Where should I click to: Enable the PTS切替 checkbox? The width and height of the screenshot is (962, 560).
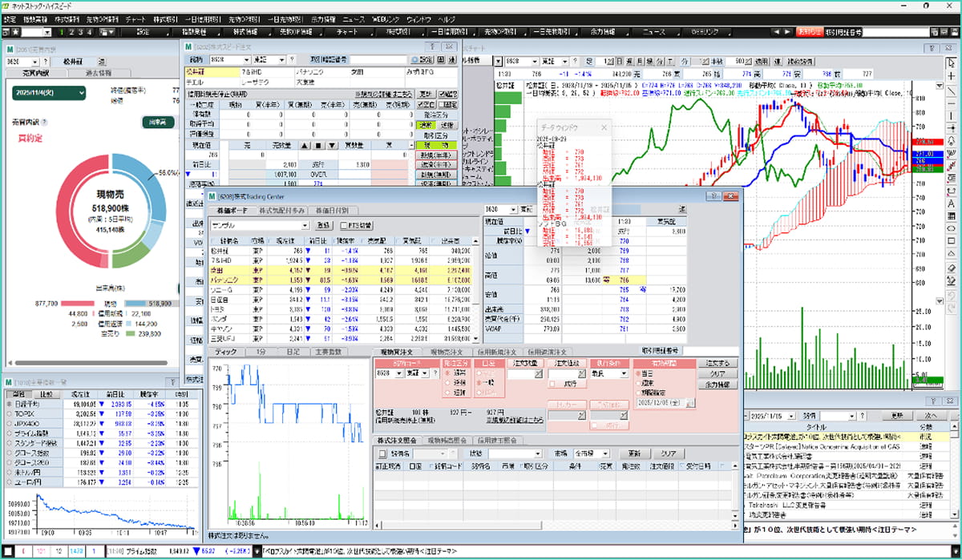pos(345,226)
